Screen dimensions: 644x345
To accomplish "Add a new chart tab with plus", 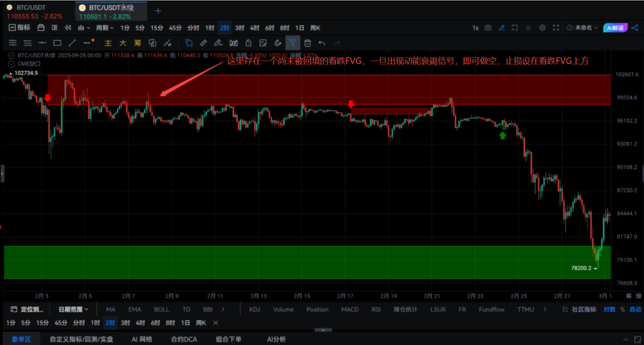I will (158, 11).
